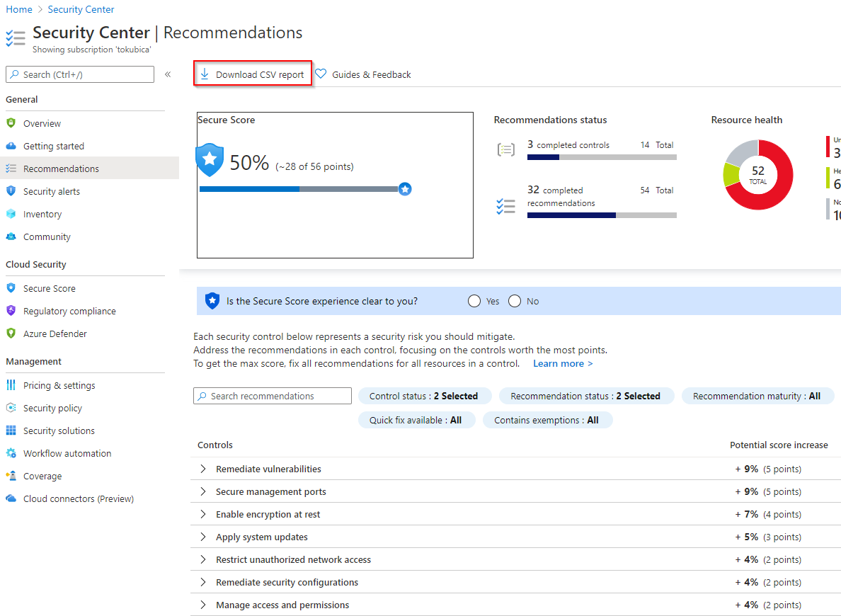The image size is (841, 616).
Task: Go to Security policy in sidebar
Action: tap(52, 408)
